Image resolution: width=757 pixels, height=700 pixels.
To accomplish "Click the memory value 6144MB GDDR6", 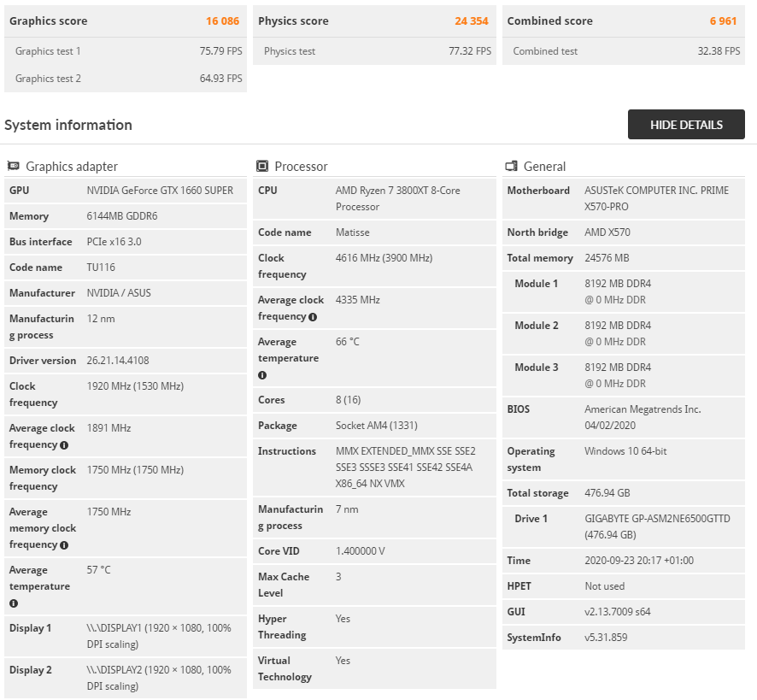I will pyautogui.click(x=122, y=216).
